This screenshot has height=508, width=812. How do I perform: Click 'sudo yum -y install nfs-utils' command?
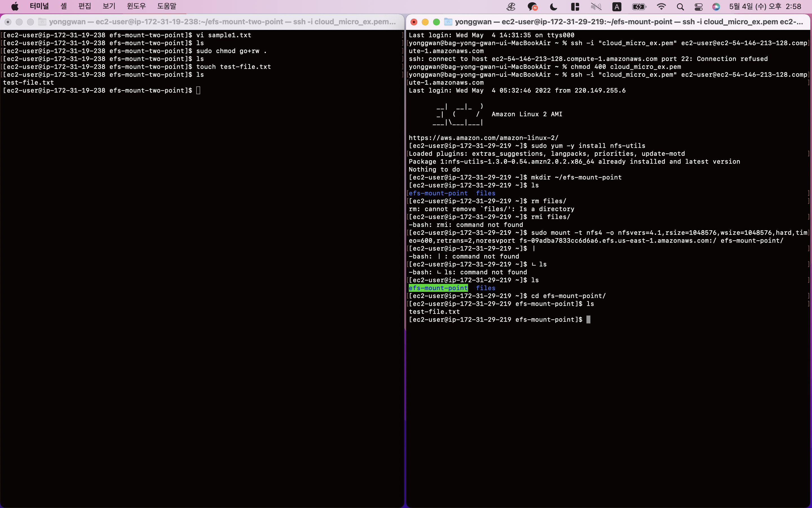(588, 146)
